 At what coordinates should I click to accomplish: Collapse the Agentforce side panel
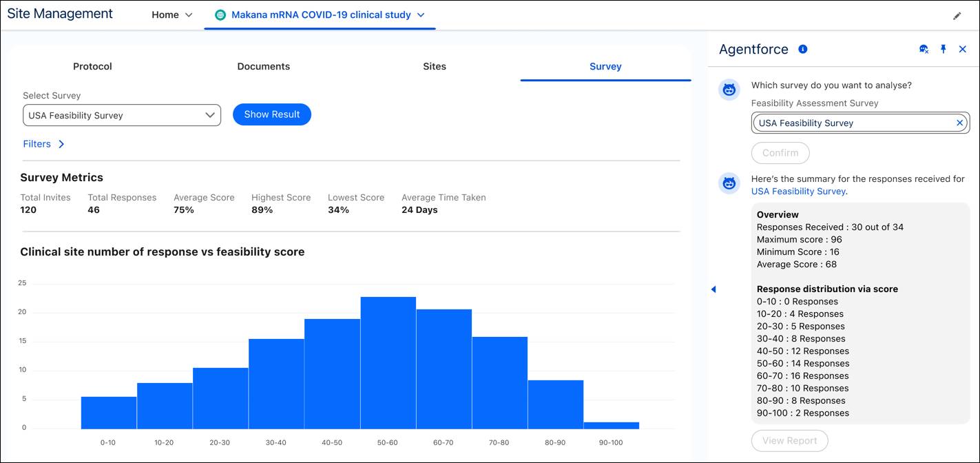pyautogui.click(x=713, y=289)
